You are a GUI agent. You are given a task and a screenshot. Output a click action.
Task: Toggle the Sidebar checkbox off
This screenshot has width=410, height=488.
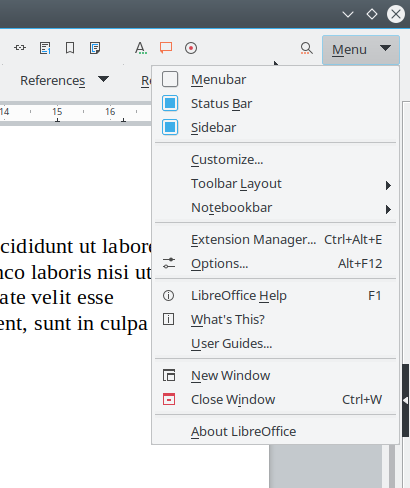coord(170,127)
